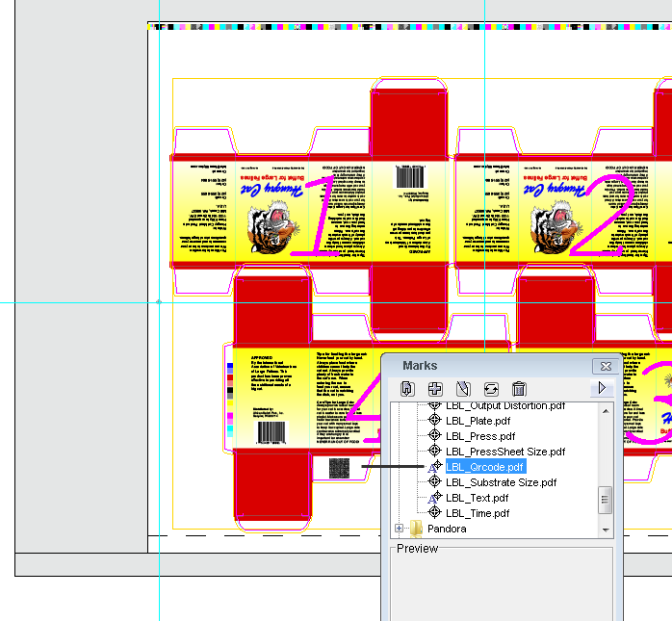The width and height of the screenshot is (672, 621).
Task: Select LBL_Output Distortion.pdf in the marks list
Action: 505,405
